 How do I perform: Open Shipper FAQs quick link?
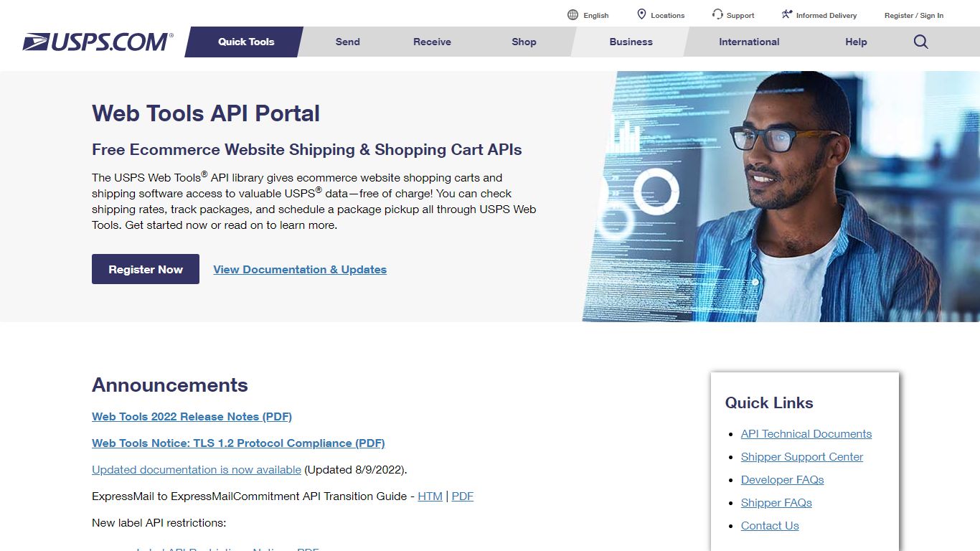[x=776, y=502]
